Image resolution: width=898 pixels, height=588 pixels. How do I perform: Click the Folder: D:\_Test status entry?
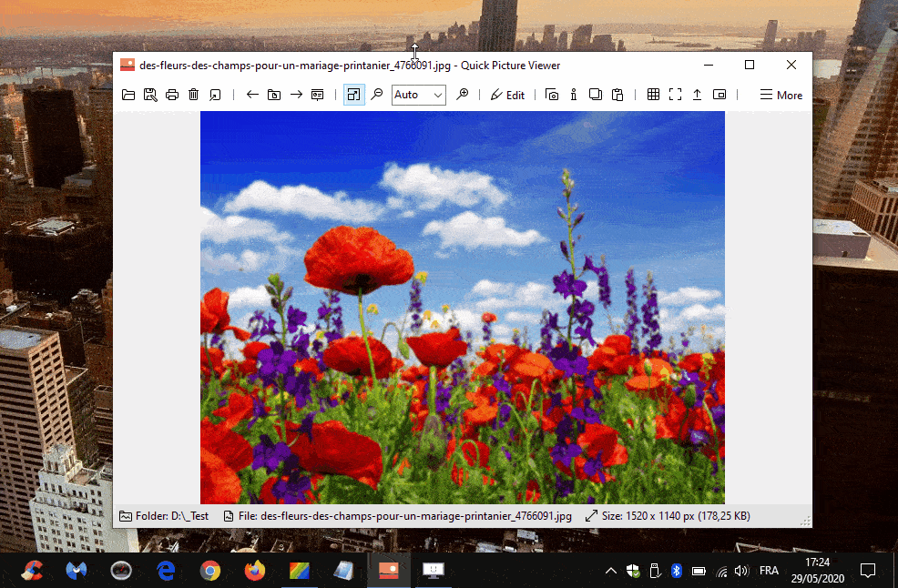pyautogui.click(x=164, y=516)
